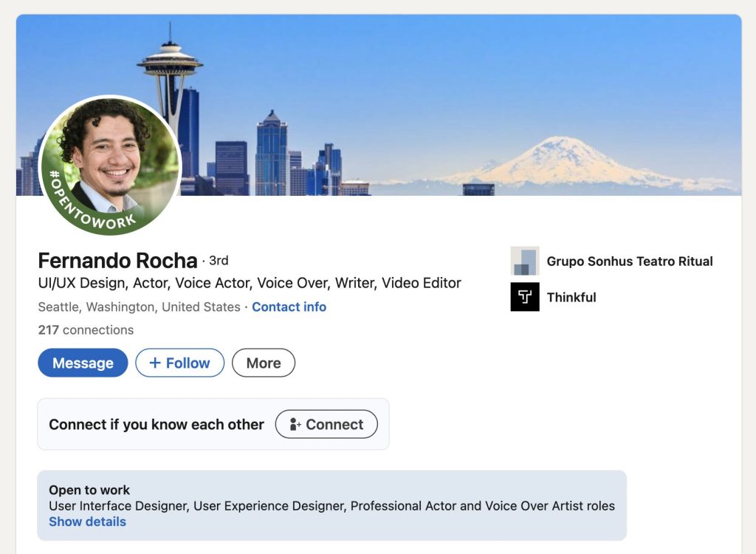The width and height of the screenshot is (756, 554).
Task: Follow Fernando Rocha
Action: (x=179, y=363)
